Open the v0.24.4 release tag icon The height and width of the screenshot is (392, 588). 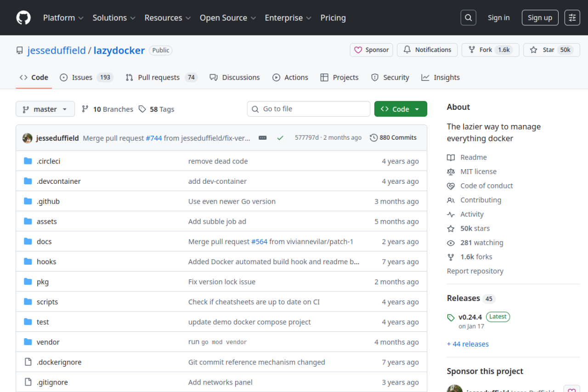[451, 317]
